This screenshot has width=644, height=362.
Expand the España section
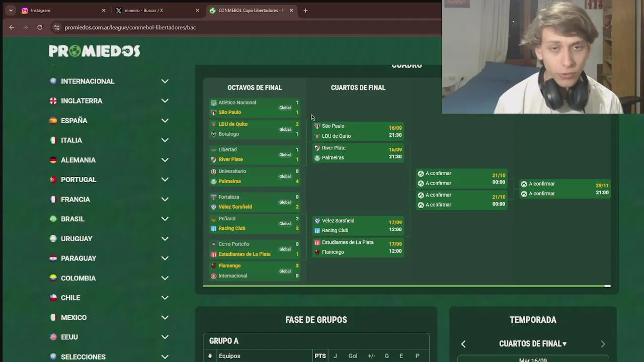pos(165,120)
